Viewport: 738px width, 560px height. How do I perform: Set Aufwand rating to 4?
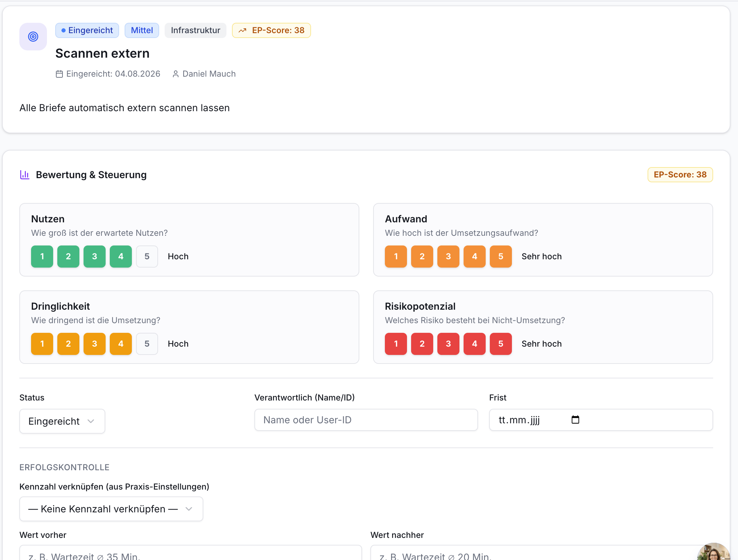pos(475,257)
